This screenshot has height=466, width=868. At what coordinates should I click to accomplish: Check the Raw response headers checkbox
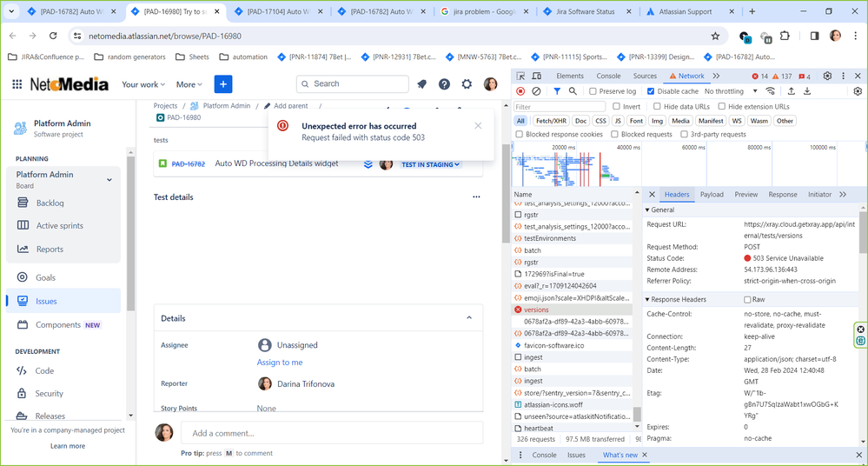pyautogui.click(x=747, y=300)
